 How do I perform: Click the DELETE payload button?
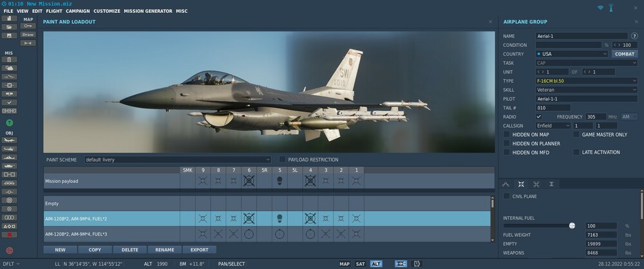pos(130,250)
